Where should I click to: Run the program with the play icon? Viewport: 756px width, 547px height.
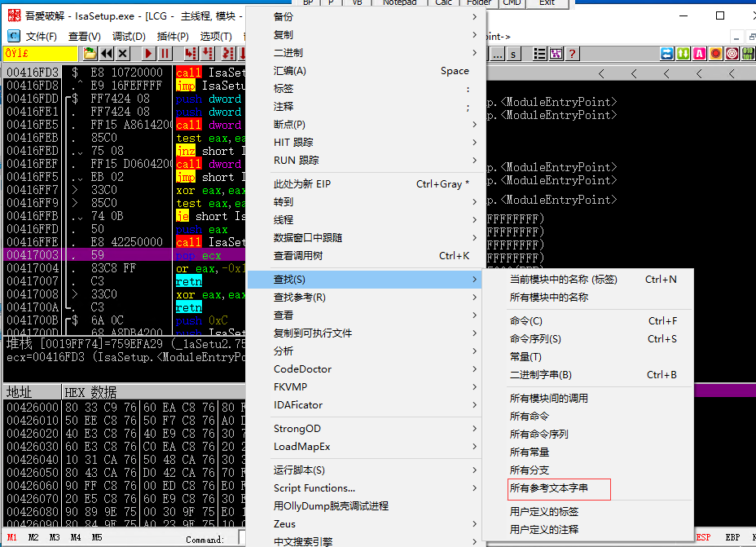(148, 54)
